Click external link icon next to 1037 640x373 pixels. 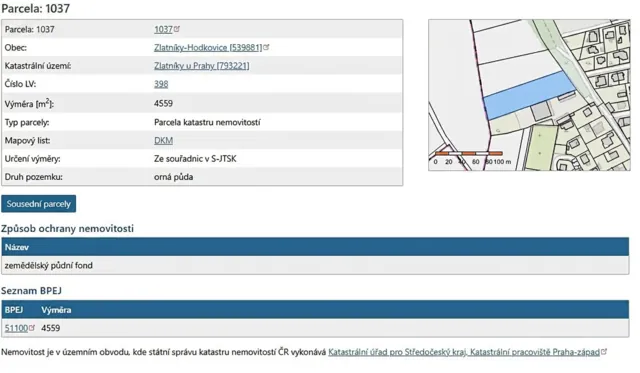click(x=177, y=29)
